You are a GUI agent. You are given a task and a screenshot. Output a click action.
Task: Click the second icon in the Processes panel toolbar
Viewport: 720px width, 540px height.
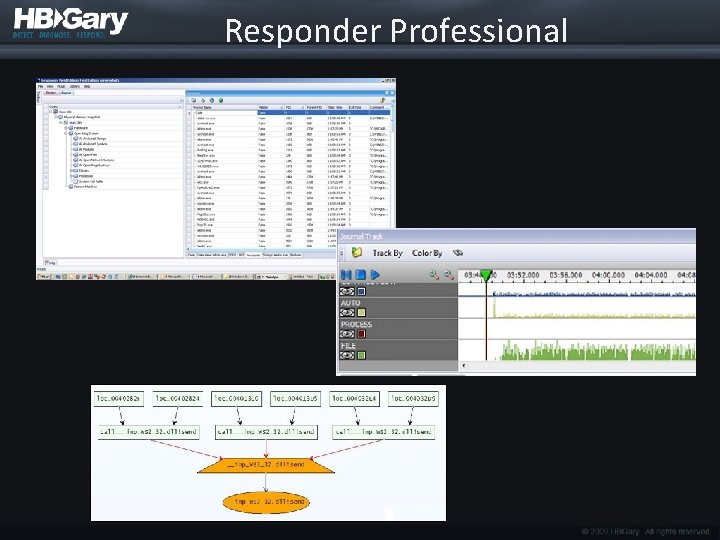click(x=203, y=100)
